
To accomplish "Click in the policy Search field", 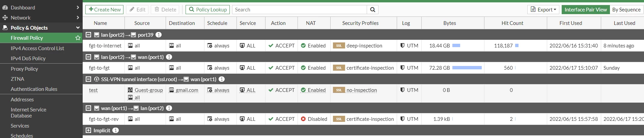I will tap(300, 9).
